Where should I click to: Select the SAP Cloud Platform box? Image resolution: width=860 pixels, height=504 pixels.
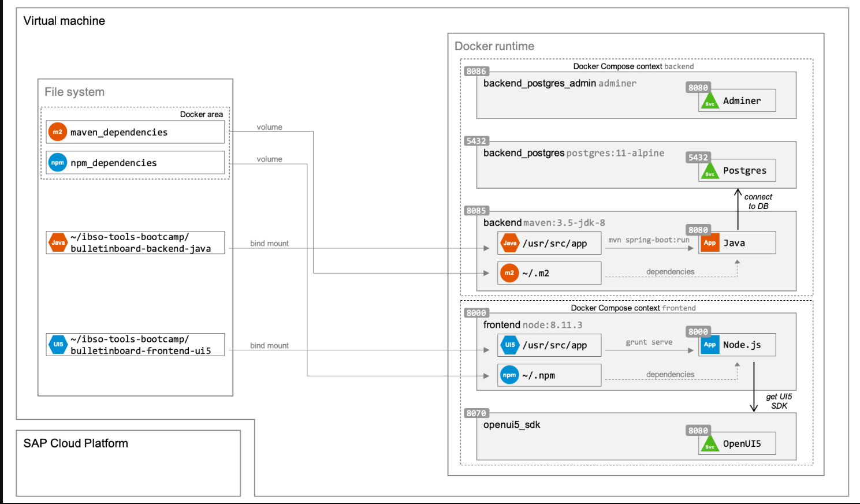tap(128, 463)
